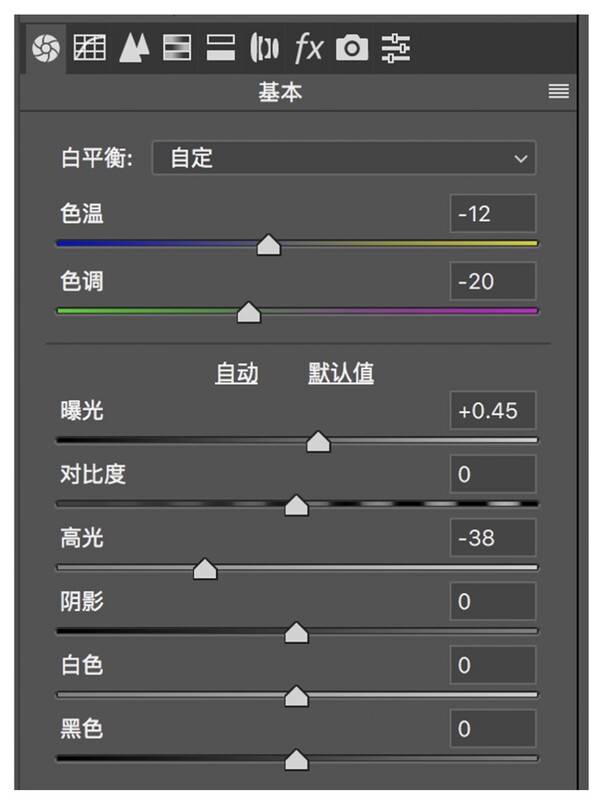Click the color temperature slider handle

(268, 245)
